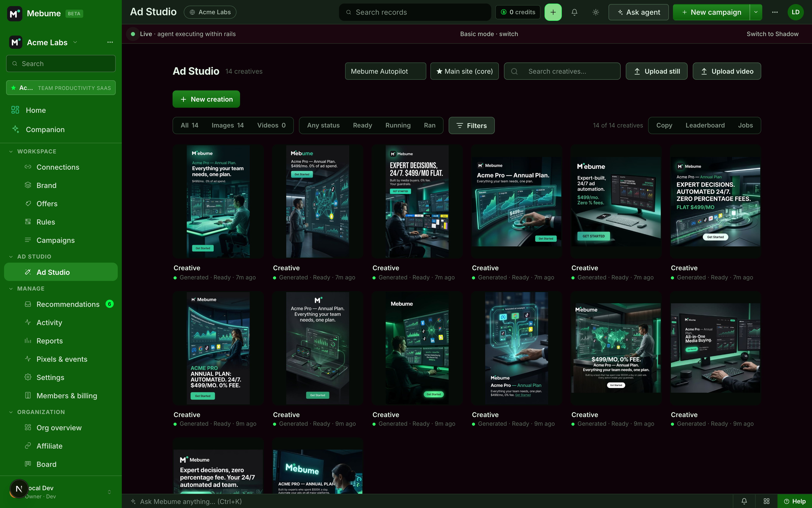Screen dimensions: 812x508
Task: Switch to the Copy tab
Action: pos(664,125)
